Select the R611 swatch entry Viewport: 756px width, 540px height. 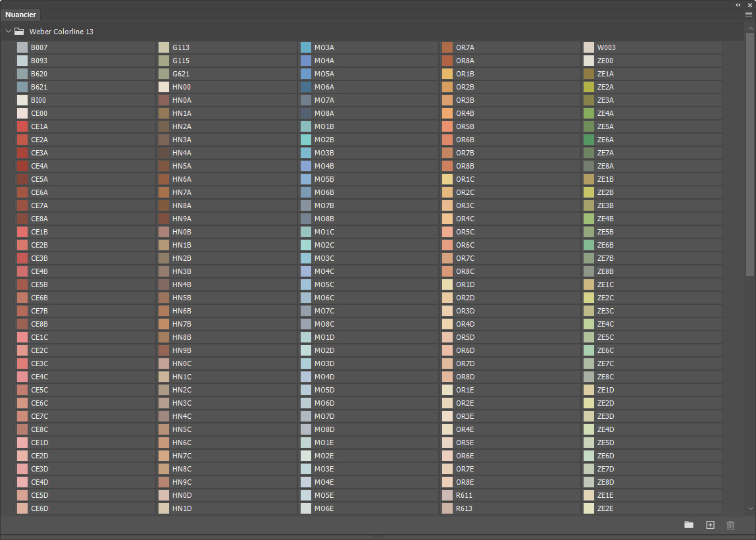point(510,495)
